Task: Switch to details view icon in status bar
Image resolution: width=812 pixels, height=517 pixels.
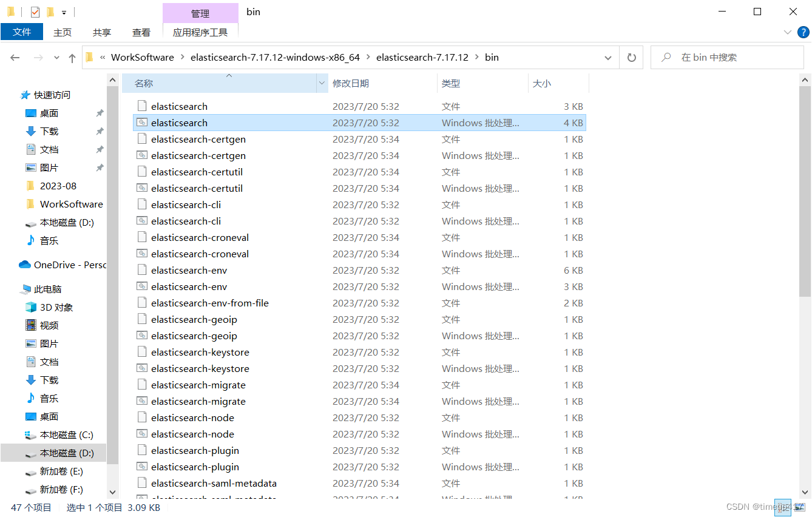Action: 783,507
